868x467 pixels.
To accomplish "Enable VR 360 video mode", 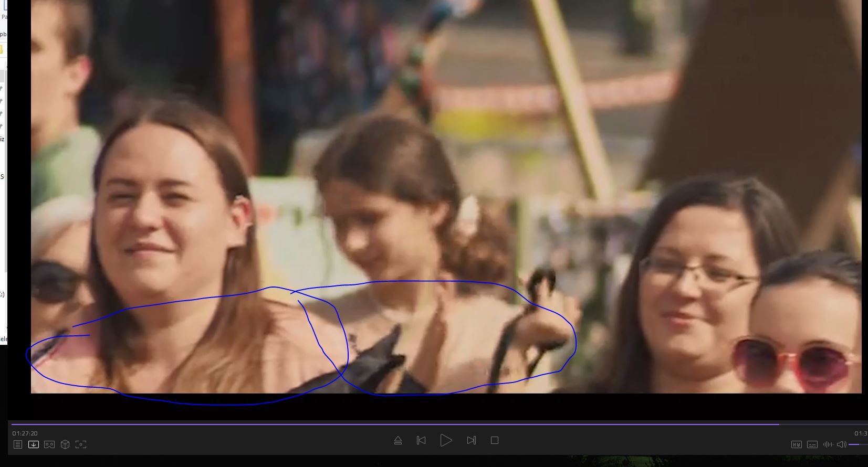I will [49, 444].
